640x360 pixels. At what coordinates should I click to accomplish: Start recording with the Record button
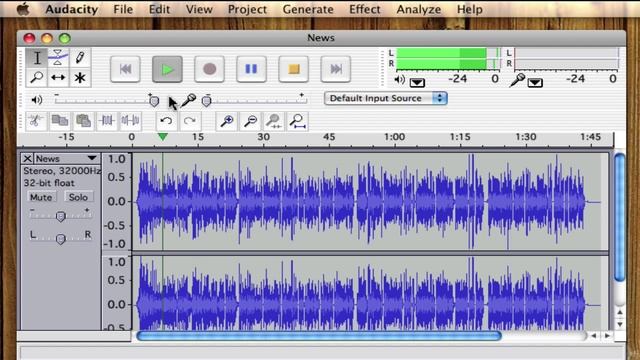(209, 69)
